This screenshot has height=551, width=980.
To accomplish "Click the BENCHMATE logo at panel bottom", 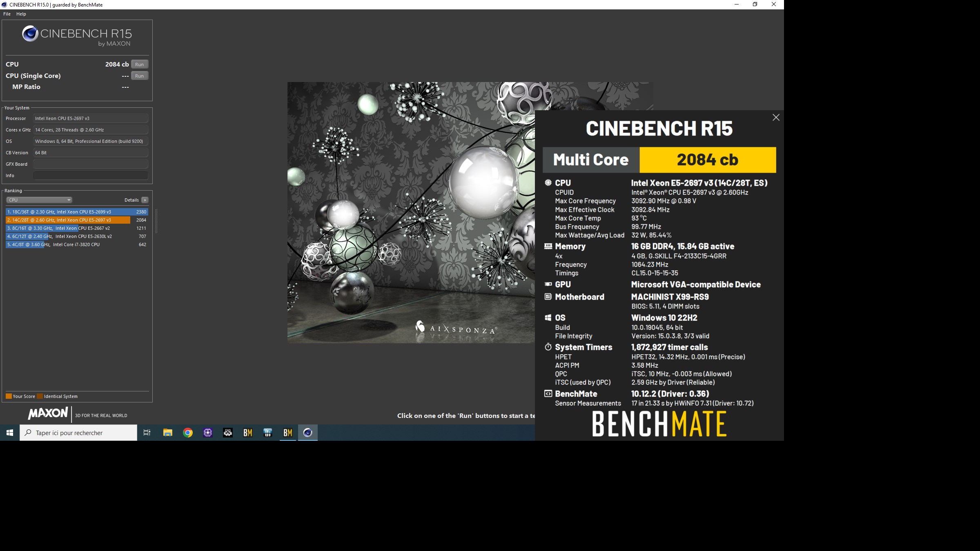I will 659,424.
